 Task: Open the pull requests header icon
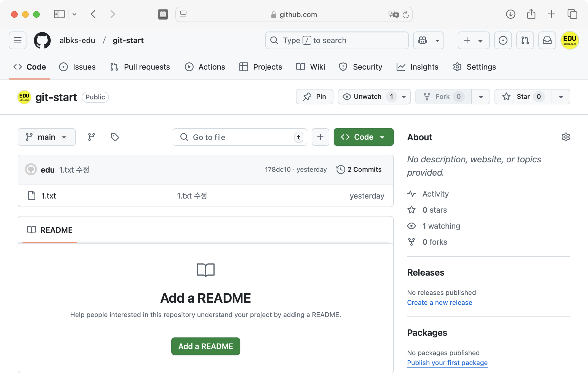[525, 40]
